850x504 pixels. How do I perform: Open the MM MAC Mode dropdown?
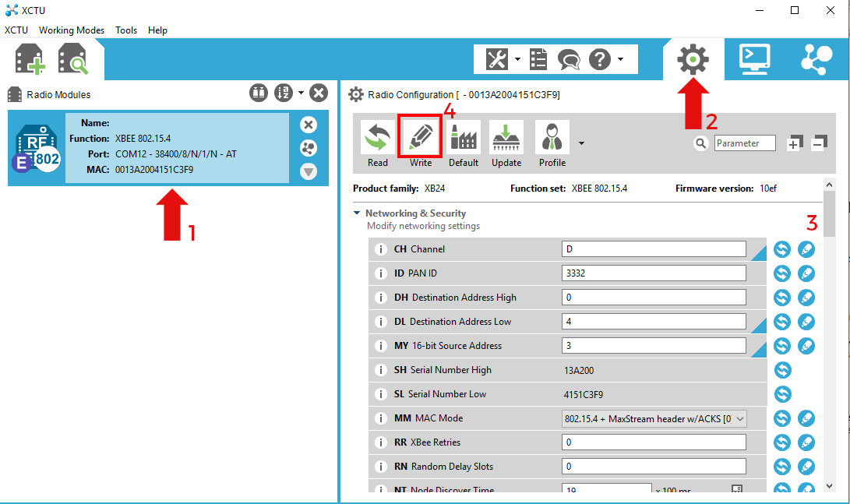pyautogui.click(x=654, y=418)
